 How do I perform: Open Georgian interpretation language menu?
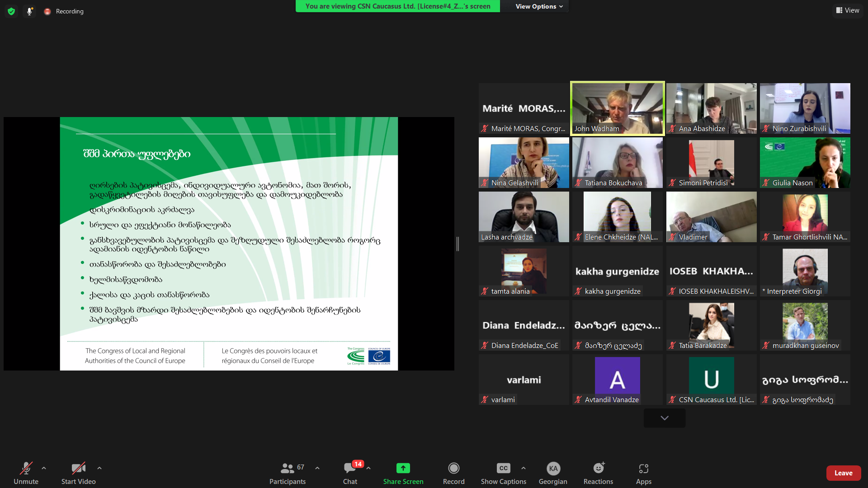(x=553, y=473)
